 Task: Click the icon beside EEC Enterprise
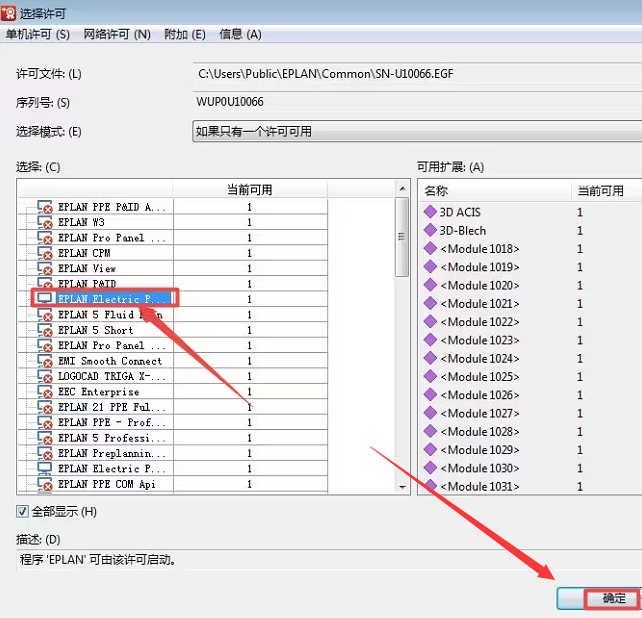[x=45, y=392]
